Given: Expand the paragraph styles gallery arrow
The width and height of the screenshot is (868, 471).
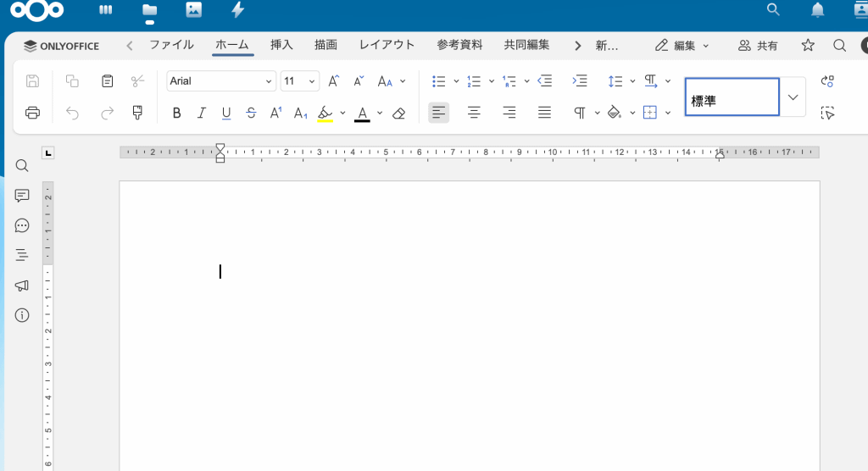Looking at the screenshot, I should [793, 97].
